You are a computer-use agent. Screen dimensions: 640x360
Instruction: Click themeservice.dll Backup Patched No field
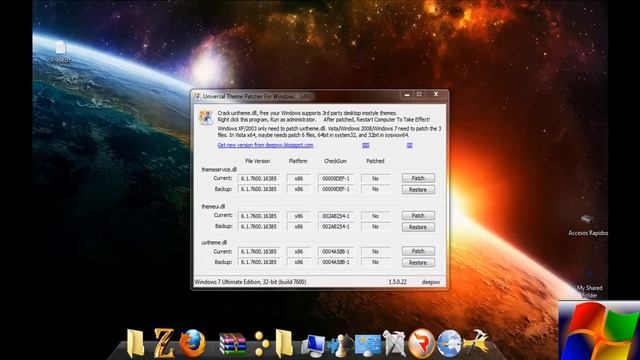click(375, 189)
